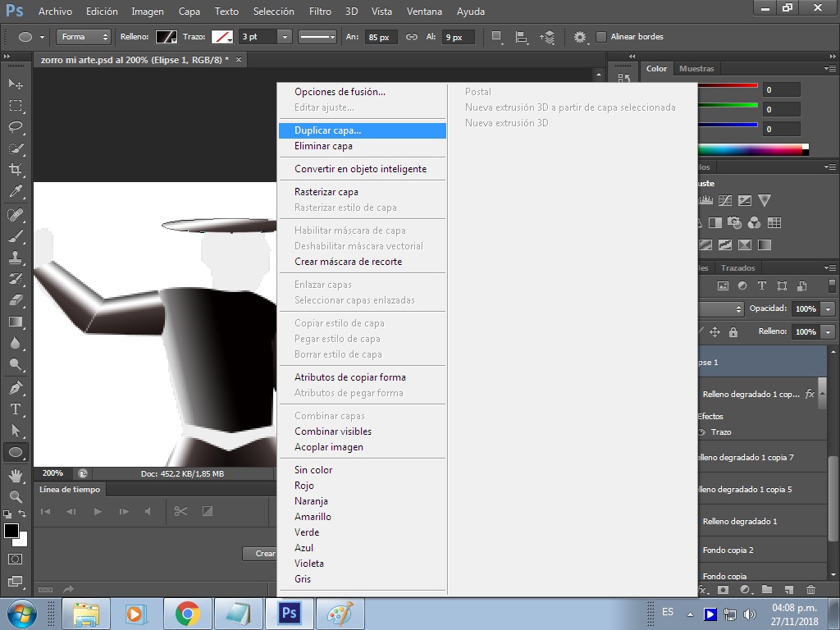Viewport: 840px width, 630px height.
Task: Toggle Quick Mask mode
Action: (x=16, y=559)
